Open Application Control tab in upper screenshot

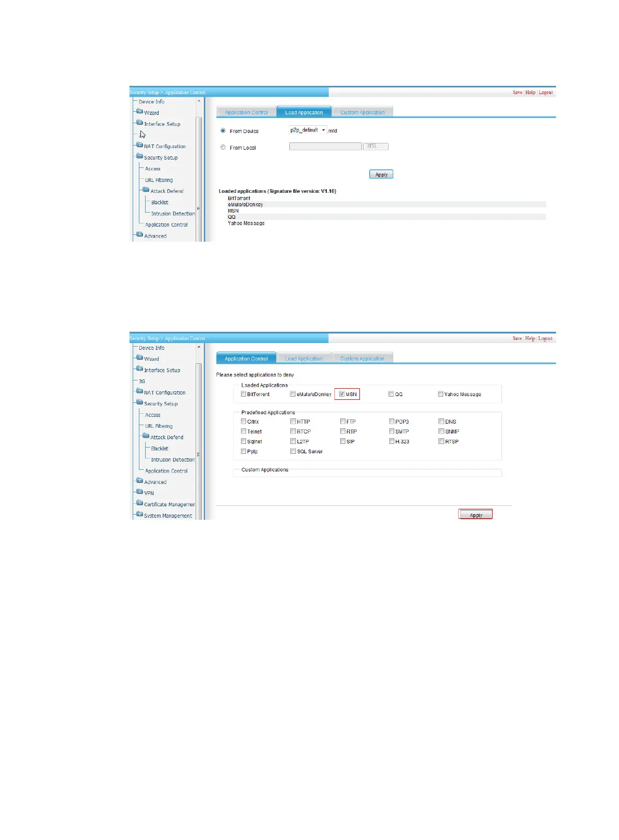(246, 112)
